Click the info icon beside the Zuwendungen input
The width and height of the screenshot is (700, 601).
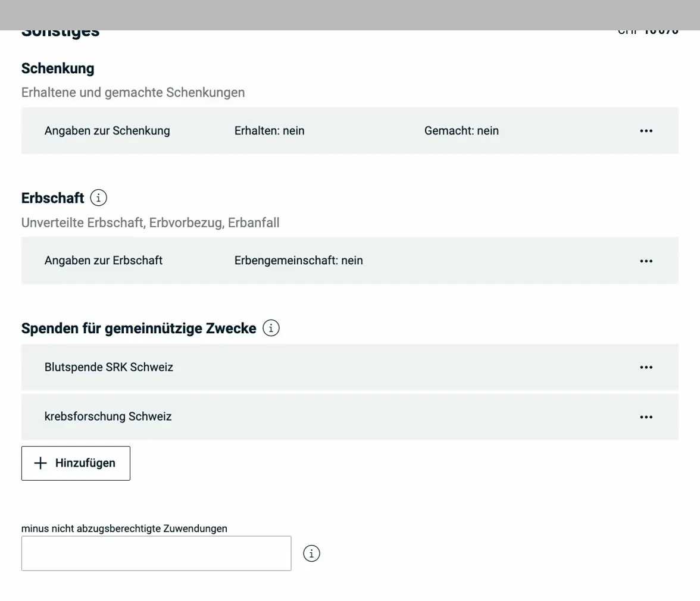point(311,553)
